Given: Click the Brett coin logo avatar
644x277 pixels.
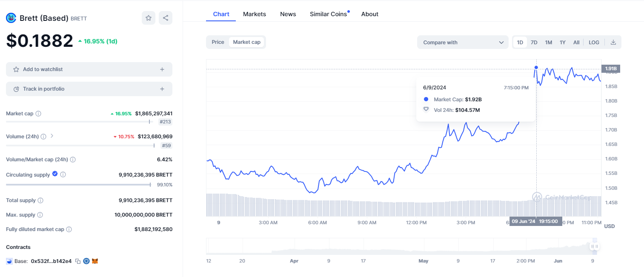Looking at the screenshot, I should (x=11, y=18).
